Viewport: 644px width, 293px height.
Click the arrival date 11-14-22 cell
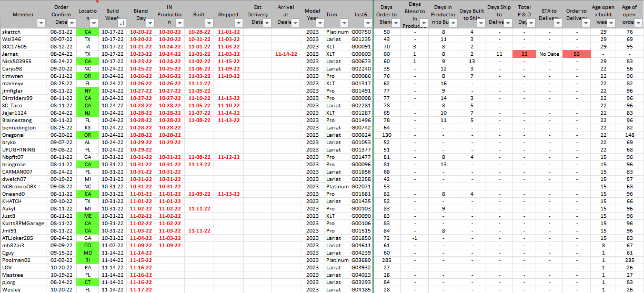pos(286,54)
